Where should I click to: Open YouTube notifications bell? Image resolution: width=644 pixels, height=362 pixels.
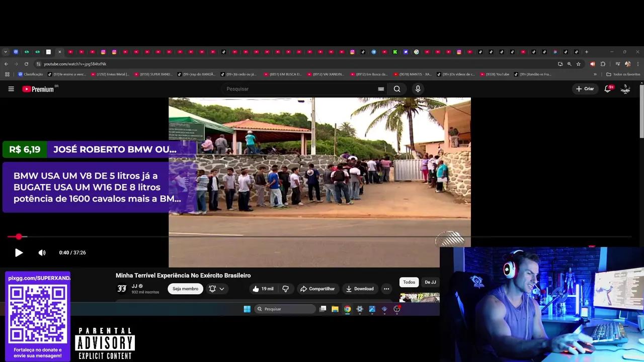tap(608, 89)
